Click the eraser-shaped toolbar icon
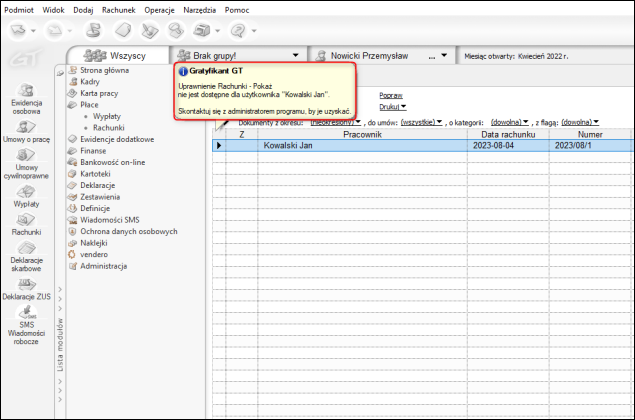635x420 pixels. (x=123, y=30)
